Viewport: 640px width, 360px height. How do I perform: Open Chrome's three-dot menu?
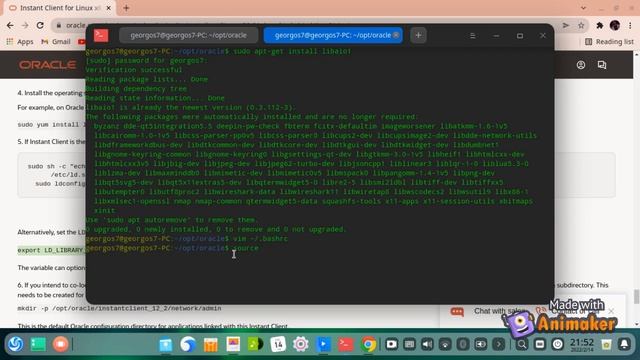tap(630, 25)
